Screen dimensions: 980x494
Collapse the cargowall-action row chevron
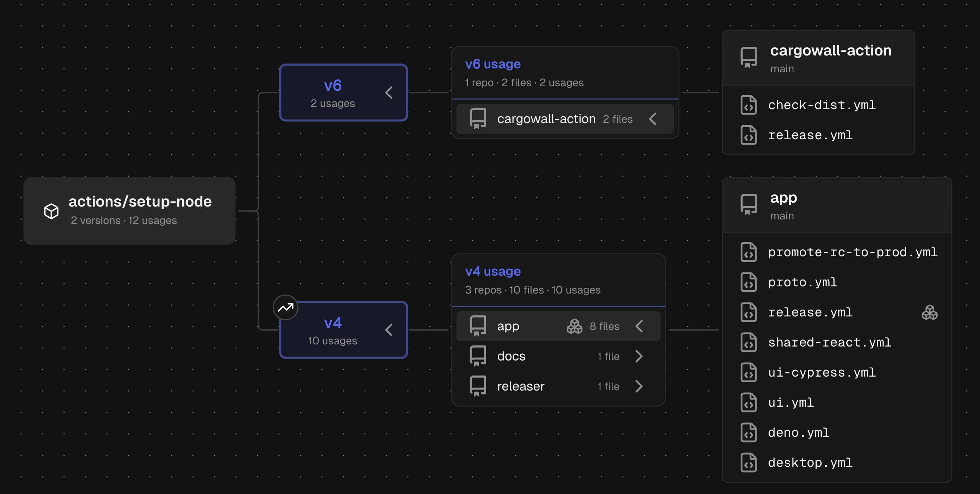pyautogui.click(x=653, y=119)
